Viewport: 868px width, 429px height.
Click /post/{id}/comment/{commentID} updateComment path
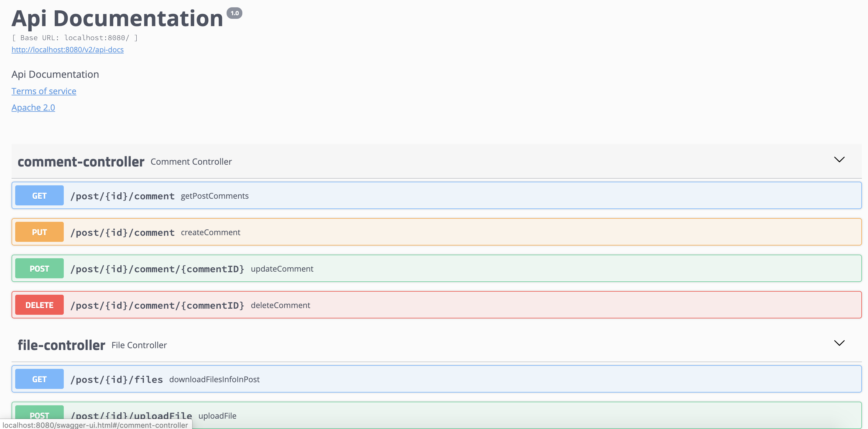click(x=157, y=269)
